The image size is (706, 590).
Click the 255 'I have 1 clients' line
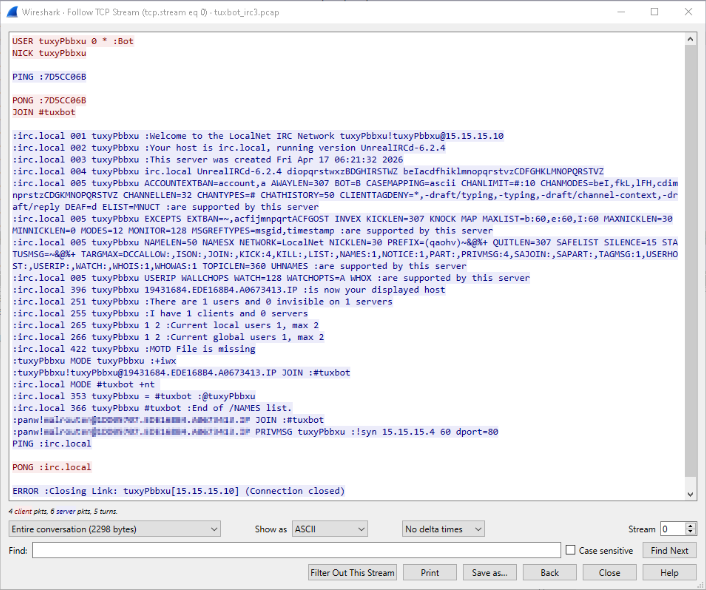tap(160, 313)
